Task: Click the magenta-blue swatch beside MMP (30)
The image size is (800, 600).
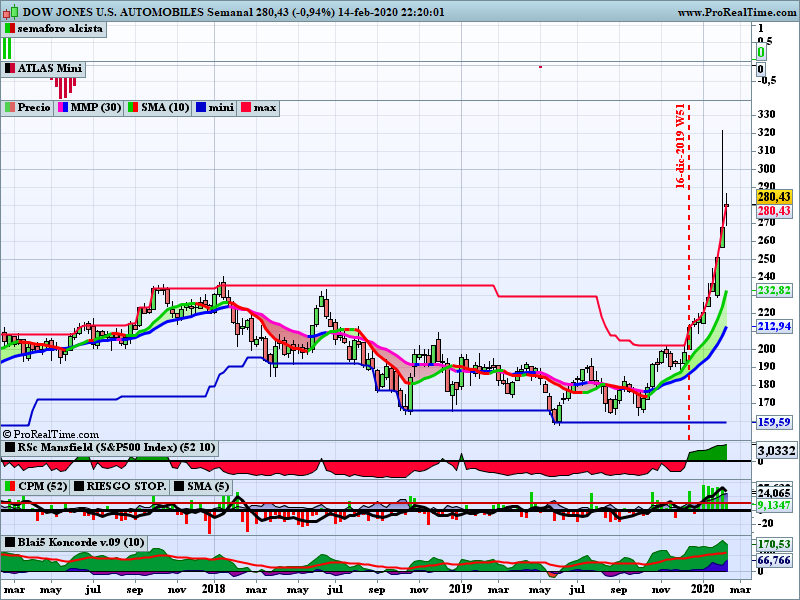Action: pyautogui.click(x=63, y=108)
